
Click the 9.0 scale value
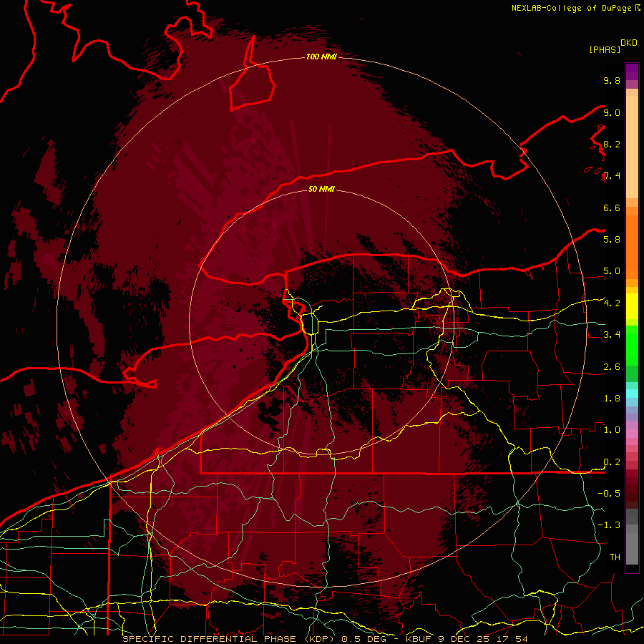coord(612,112)
